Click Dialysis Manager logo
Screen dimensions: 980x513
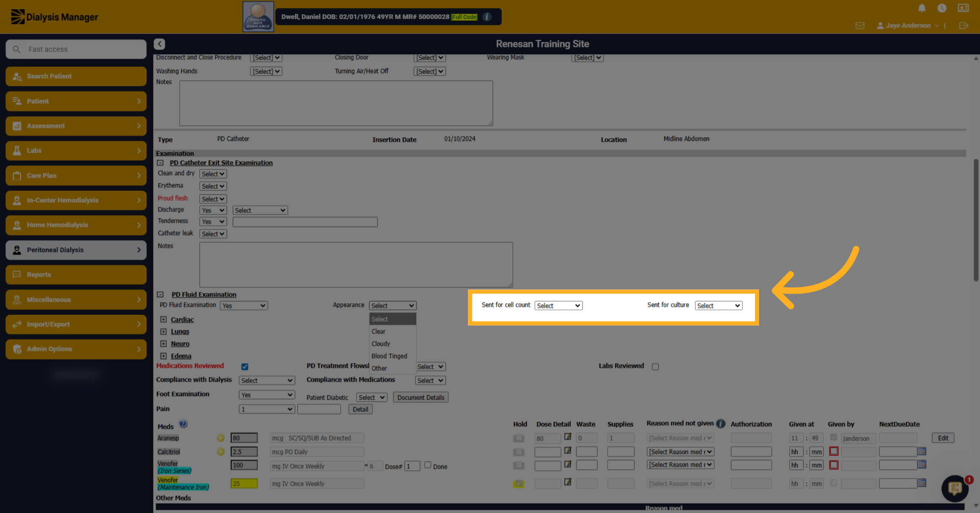(54, 17)
